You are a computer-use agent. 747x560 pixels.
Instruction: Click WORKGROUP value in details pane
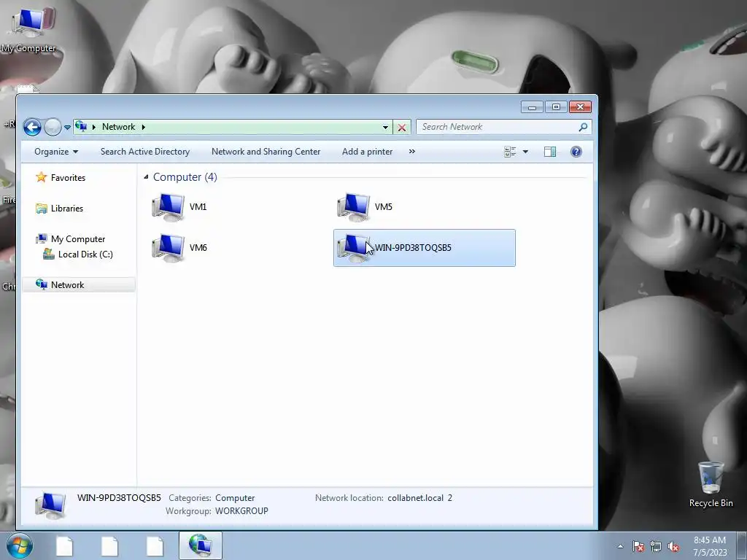[241, 511]
